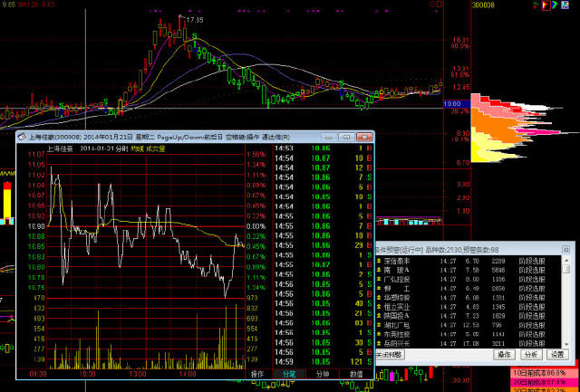The image size is (580, 392).
Task: Maximize the condition alert panel via its corner icon
Action: click(565, 250)
